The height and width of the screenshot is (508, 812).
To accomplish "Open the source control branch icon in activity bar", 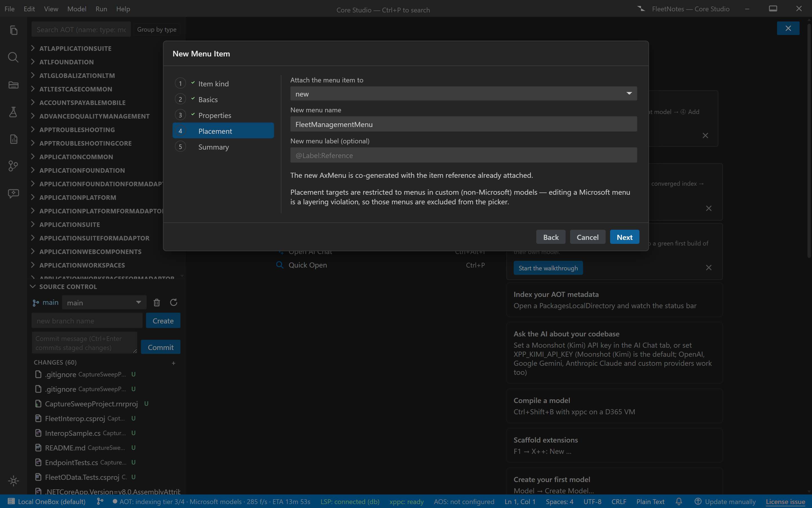I will (x=14, y=166).
